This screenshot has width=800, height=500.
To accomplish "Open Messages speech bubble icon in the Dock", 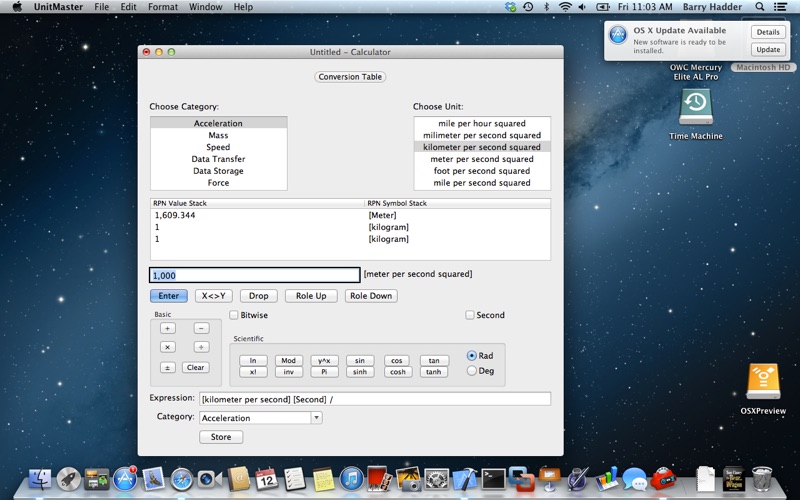I will click(635, 479).
